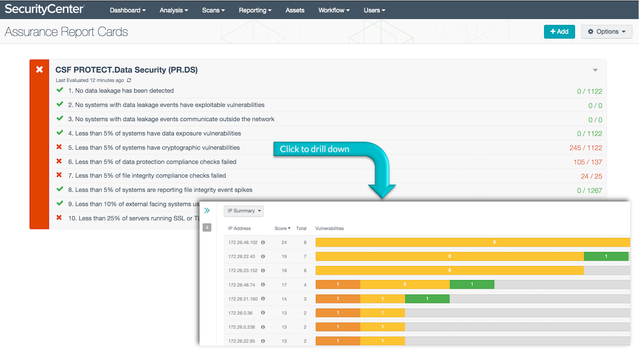Open the Scans menu
Screen dimensions: 640x364
pyautogui.click(x=213, y=10)
